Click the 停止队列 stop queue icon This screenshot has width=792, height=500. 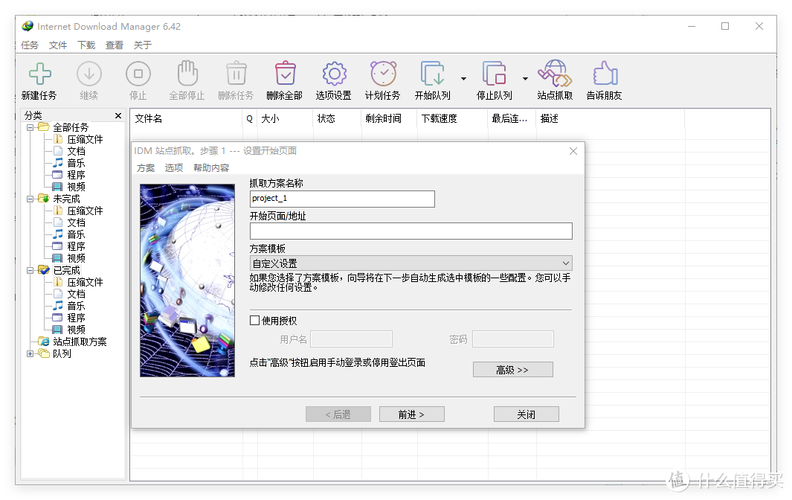click(494, 74)
